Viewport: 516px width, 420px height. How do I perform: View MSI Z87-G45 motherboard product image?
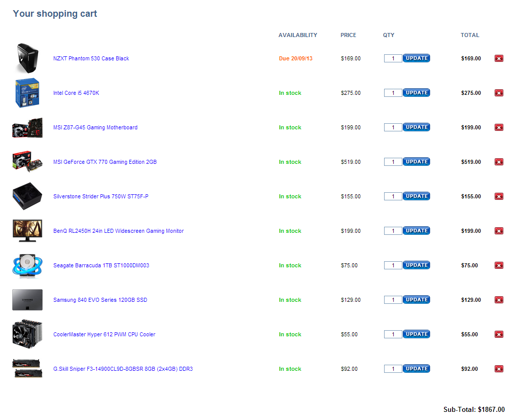click(x=27, y=128)
